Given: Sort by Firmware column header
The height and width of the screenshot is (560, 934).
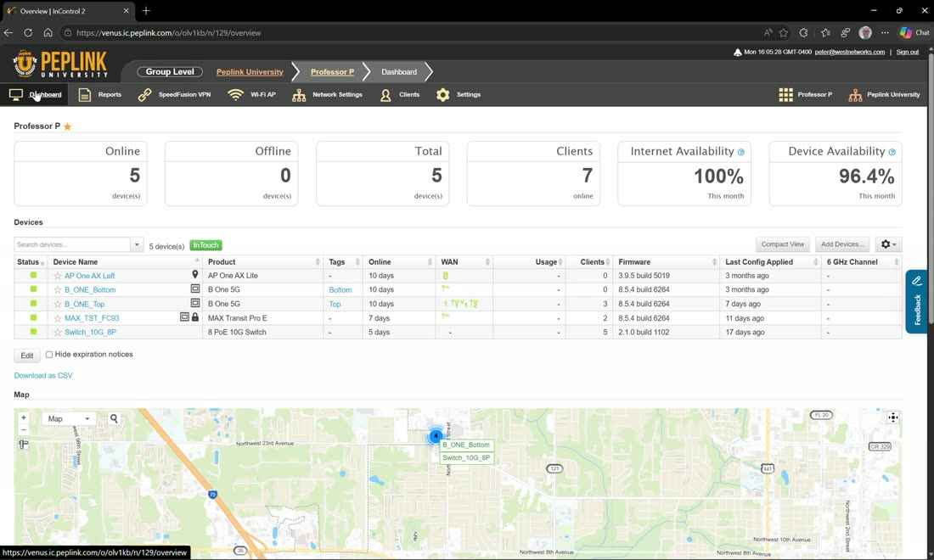Looking at the screenshot, I should [x=666, y=262].
